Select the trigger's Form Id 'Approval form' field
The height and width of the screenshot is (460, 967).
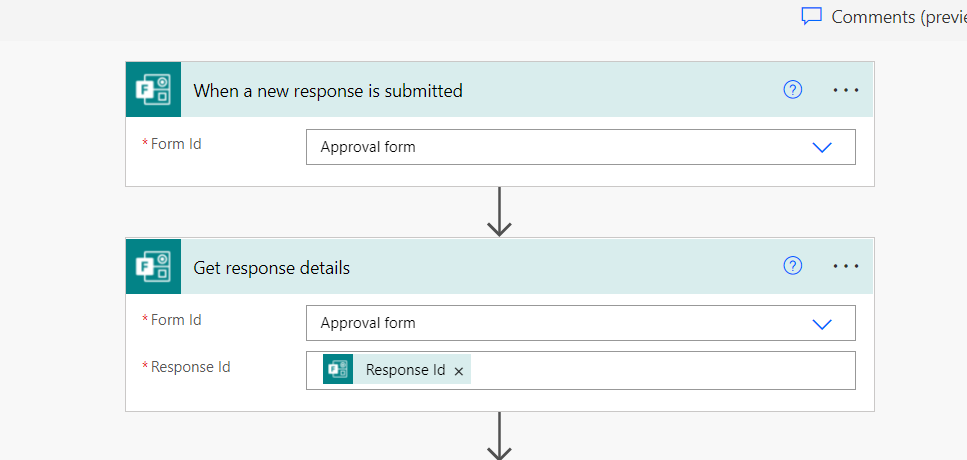click(580, 147)
